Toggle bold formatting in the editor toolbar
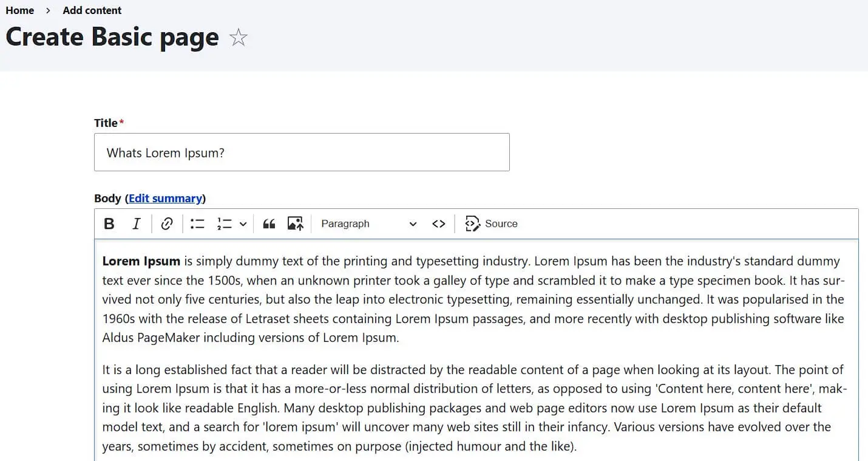 click(109, 224)
